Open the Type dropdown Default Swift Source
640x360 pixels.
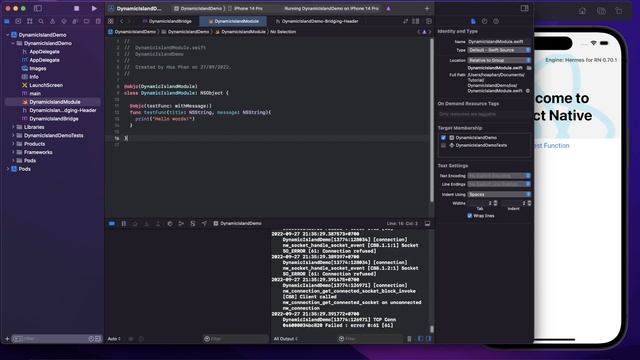point(499,50)
